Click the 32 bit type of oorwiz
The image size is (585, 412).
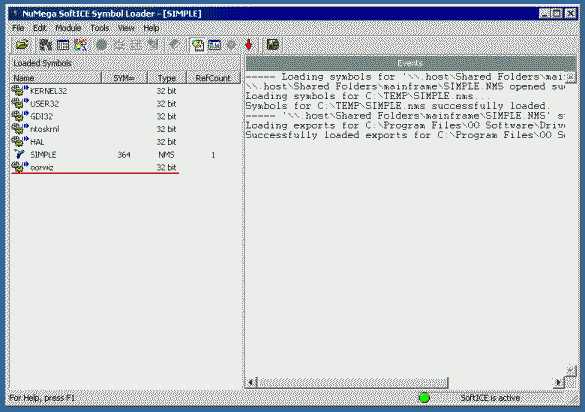coord(166,167)
